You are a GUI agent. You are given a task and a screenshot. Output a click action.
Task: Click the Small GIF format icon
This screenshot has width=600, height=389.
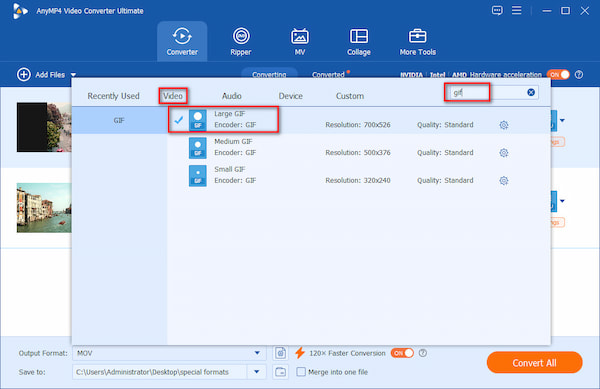click(197, 176)
